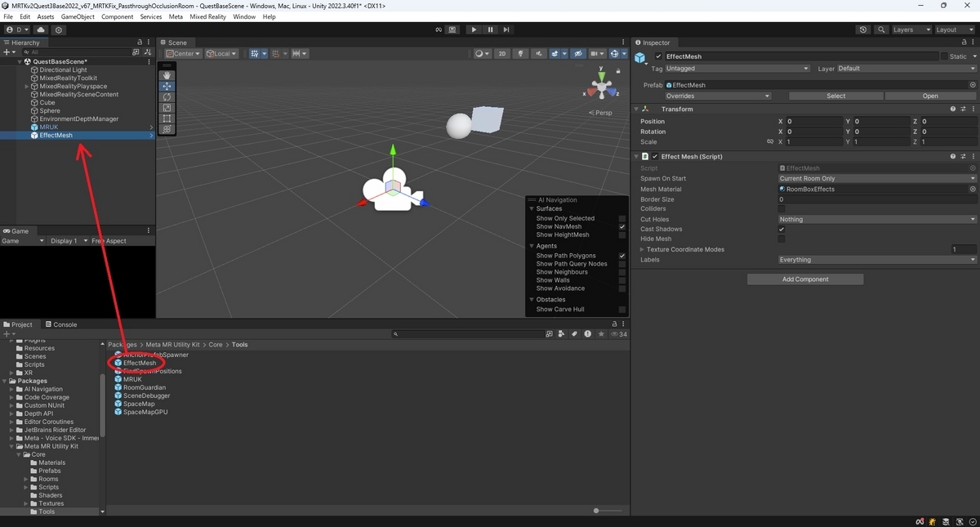Check the Static checkbox

pyautogui.click(x=945, y=56)
